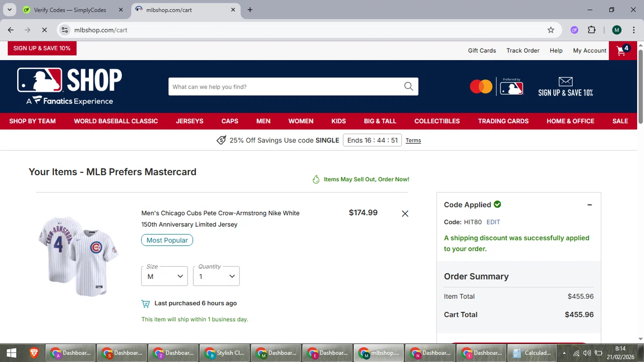Open the Stylish Cl... taskbar window
Viewport: 644px width, 362px height.
224,353
